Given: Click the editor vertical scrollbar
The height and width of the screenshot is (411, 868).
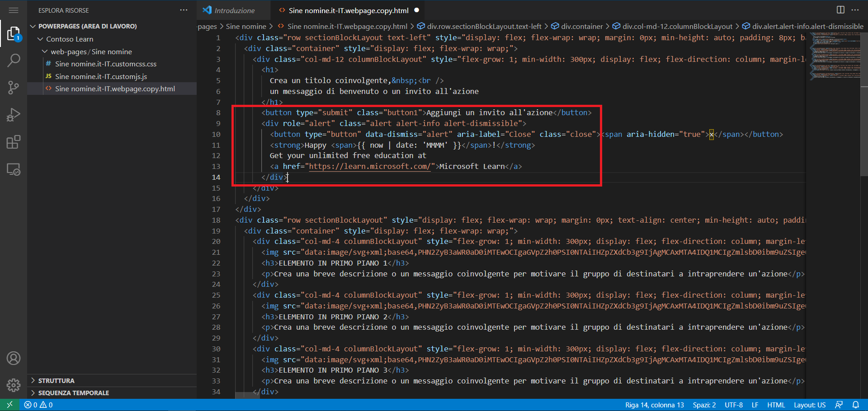Looking at the screenshot, I should 864,104.
